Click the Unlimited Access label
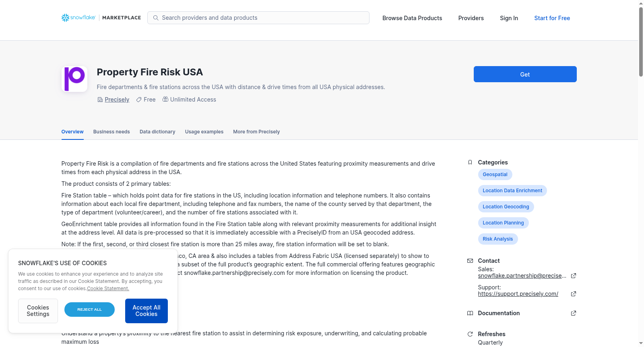The width and height of the screenshot is (644, 347). coord(193,100)
